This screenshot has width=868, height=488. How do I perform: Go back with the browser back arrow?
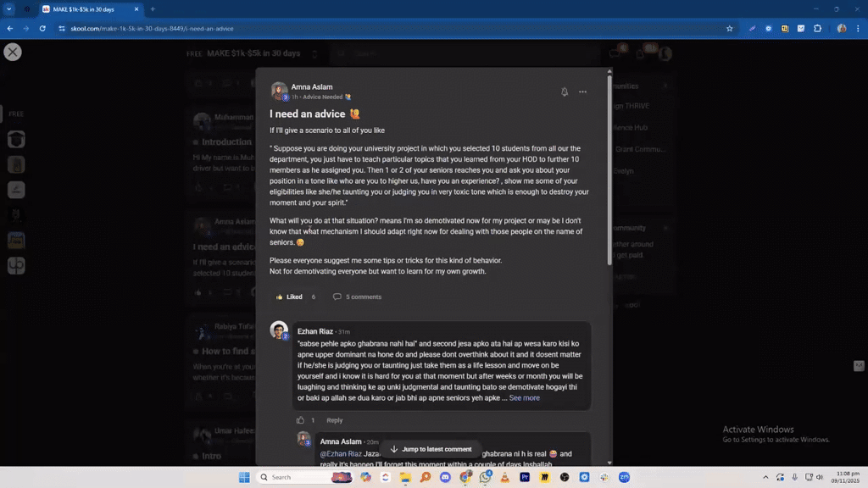tap(10, 28)
